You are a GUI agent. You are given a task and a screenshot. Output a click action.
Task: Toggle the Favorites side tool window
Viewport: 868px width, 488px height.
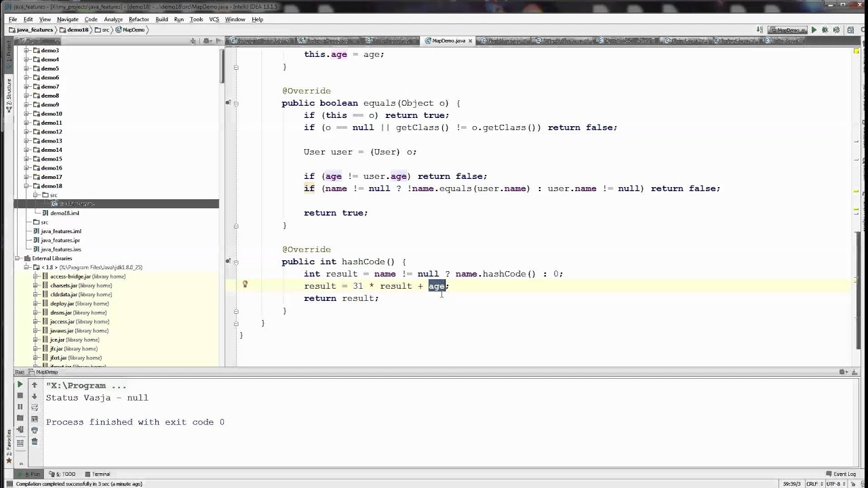coord(9,447)
